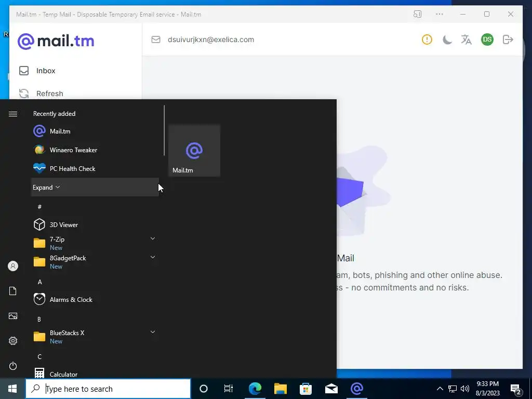This screenshot has height=399, width=532.
Task: Open File Explorer from taskbar
Action: [281, 389]
